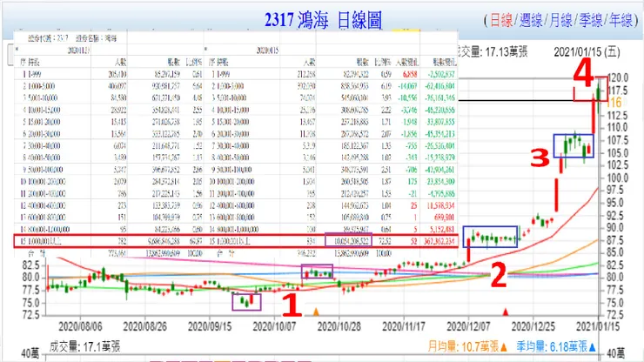Click the 2020/11/17 date axis label
644x362 pixels.
(x=404, y=326)
